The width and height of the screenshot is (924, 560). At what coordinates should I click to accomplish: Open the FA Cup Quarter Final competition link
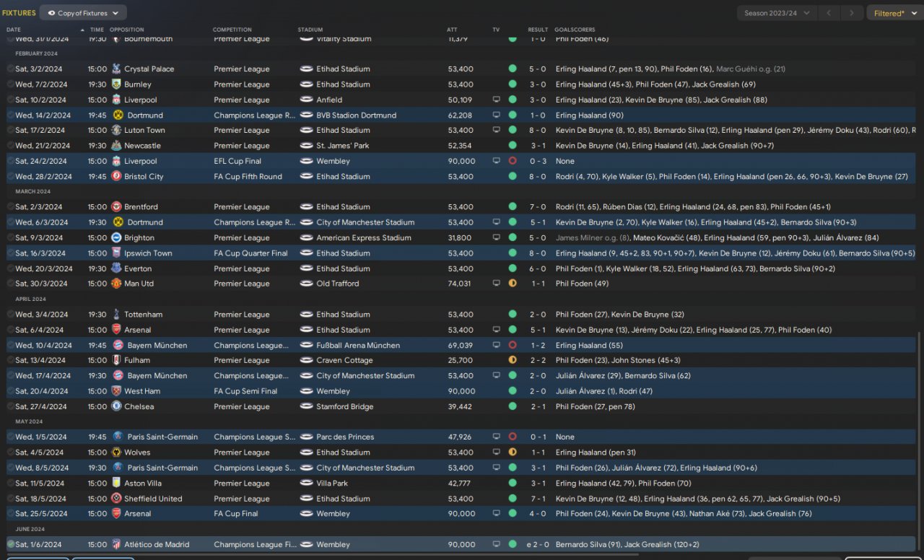[250, 253]
